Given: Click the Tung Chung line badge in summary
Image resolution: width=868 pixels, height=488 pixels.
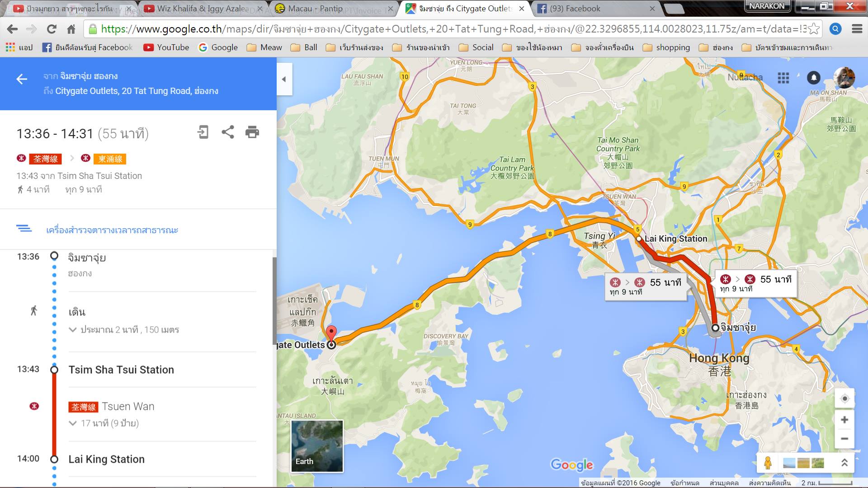Looking at the screenshot, I should pyautogui.click(x=110, y=159).
